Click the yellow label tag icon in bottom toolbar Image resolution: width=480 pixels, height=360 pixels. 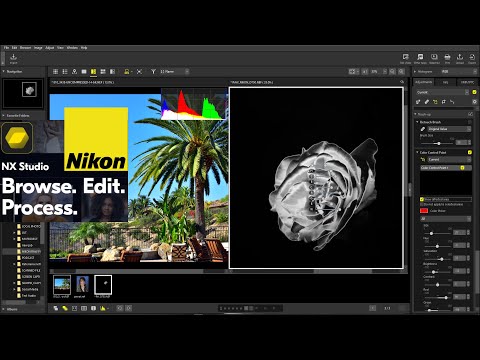65,308
